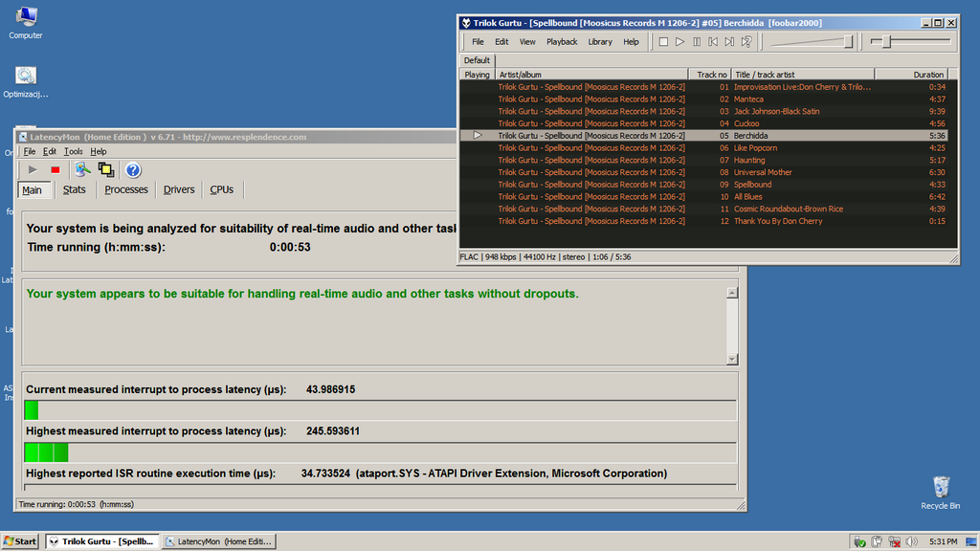Viewport: 980px width, 551px height.
Task: Select playing track 05 Berchidda
Action: [703, 136]
